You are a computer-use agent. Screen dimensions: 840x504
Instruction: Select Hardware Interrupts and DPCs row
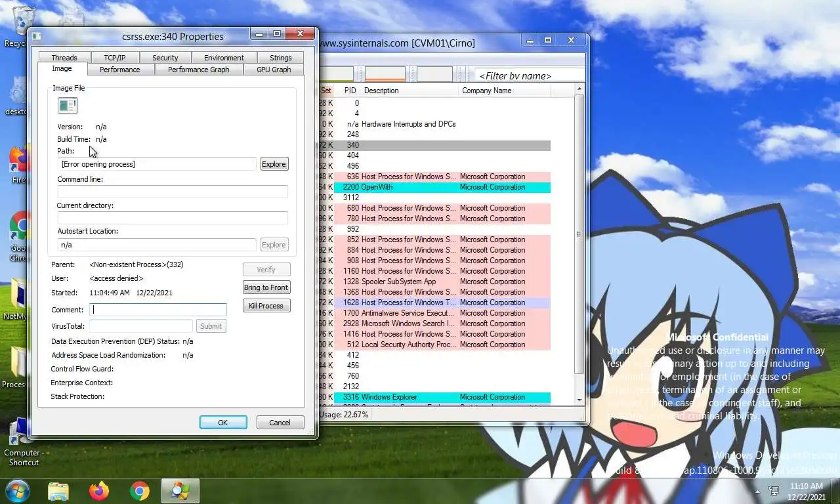click(x=435, y=124)
